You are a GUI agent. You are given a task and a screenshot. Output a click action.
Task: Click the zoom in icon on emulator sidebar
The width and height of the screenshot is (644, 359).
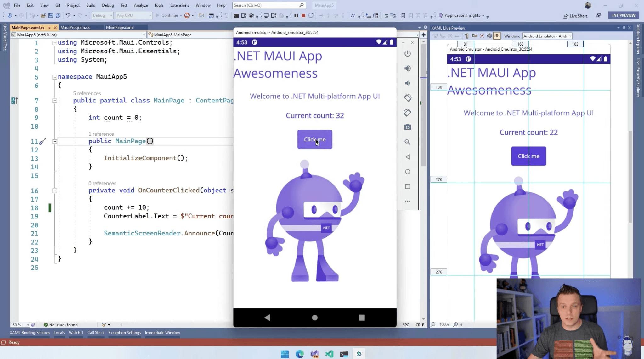click(x=407, y=142)
